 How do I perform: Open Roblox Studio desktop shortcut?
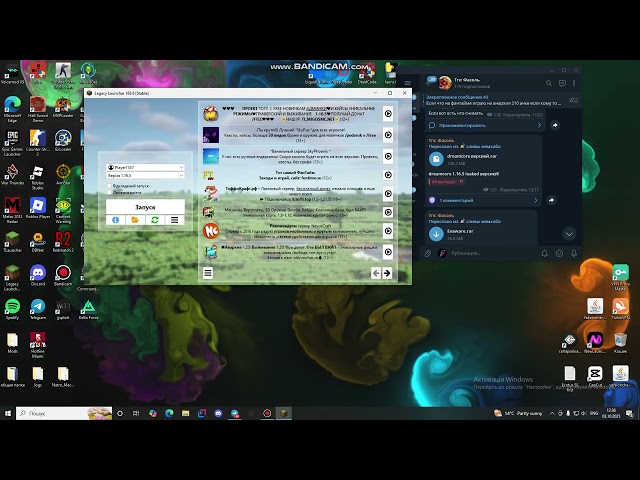pyautogui.click(x=38, y=177)
